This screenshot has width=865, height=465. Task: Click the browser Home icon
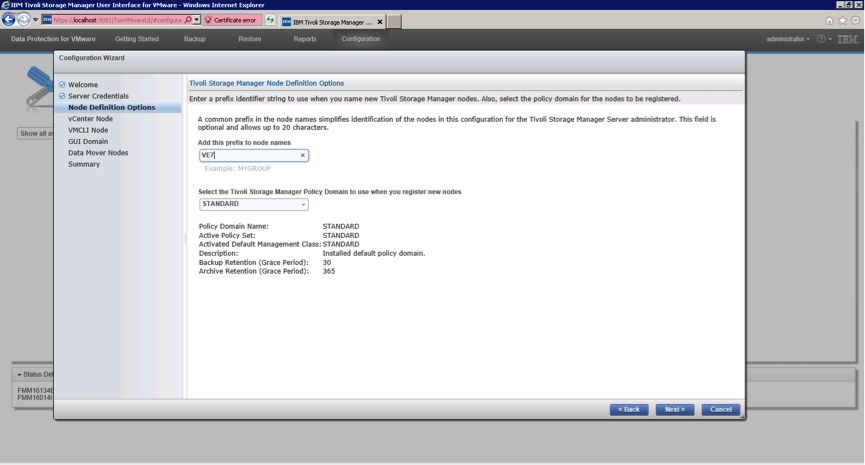pyautogui.click(x=829, y=20)
